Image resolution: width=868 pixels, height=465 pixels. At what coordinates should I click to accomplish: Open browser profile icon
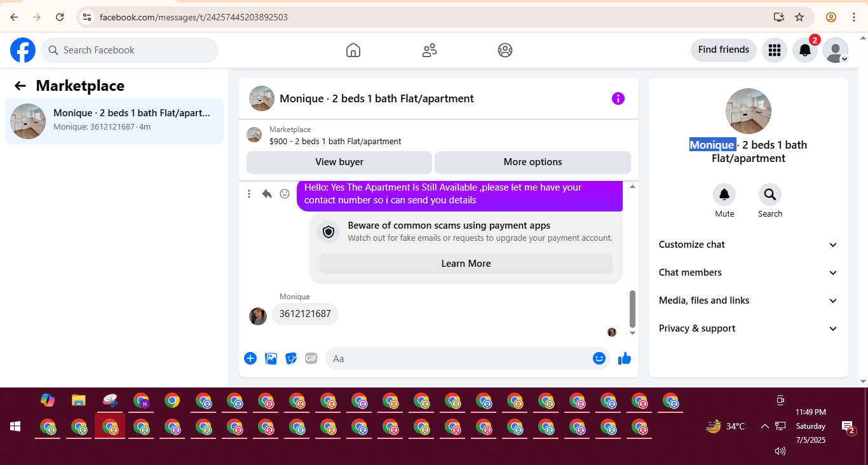tap(831, 17)
